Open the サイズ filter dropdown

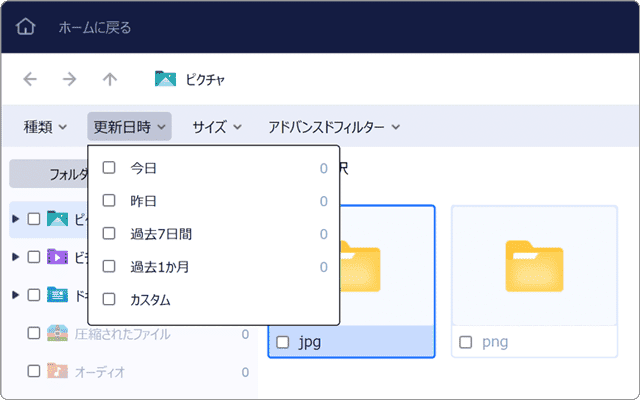coord(217,127)
